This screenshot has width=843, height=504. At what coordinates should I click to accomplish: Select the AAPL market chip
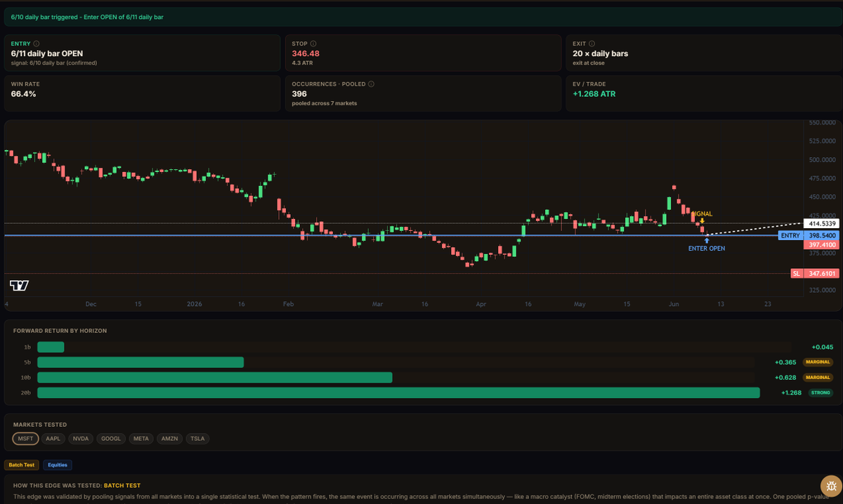(53, 439)
